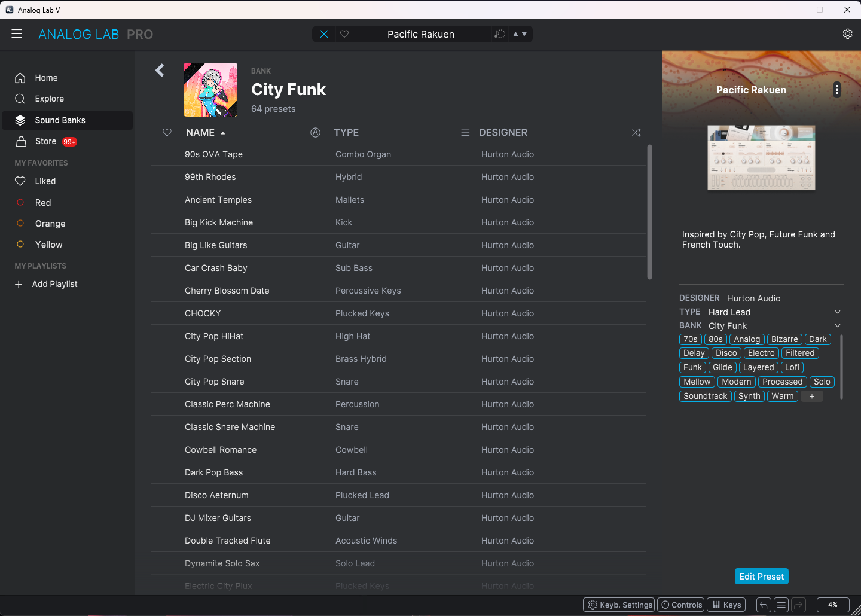Screen dimensions: 861x616
Task: Click the 4% CPU meter
Action: pos(833,605)
